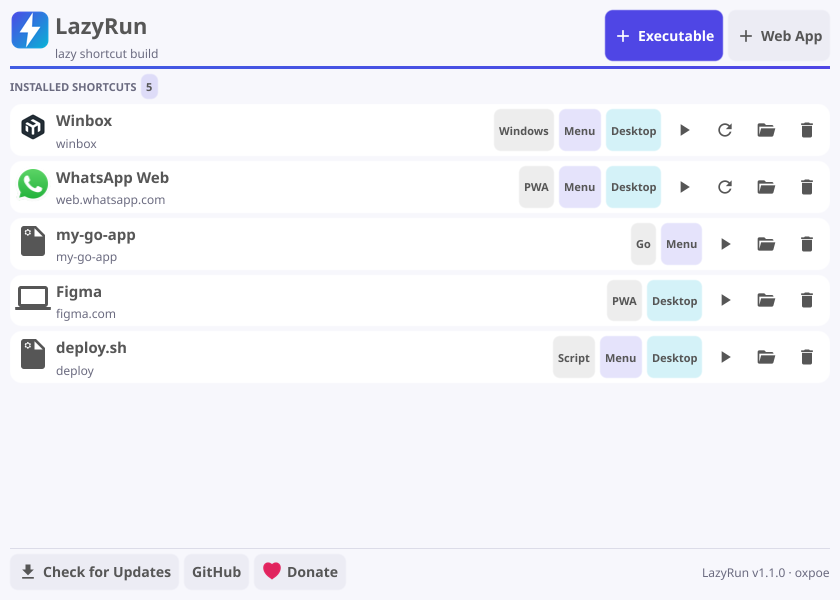The height and width of the screenshot is (600, 840).
Task: Toggle the Menu tag on deploy.sh
Action: 620,357
